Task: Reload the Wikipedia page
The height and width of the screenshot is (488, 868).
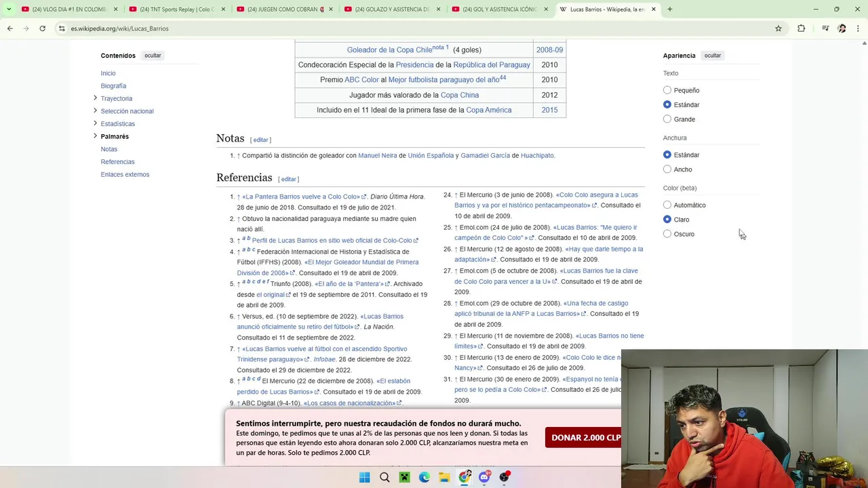Action: click(42, 28)
